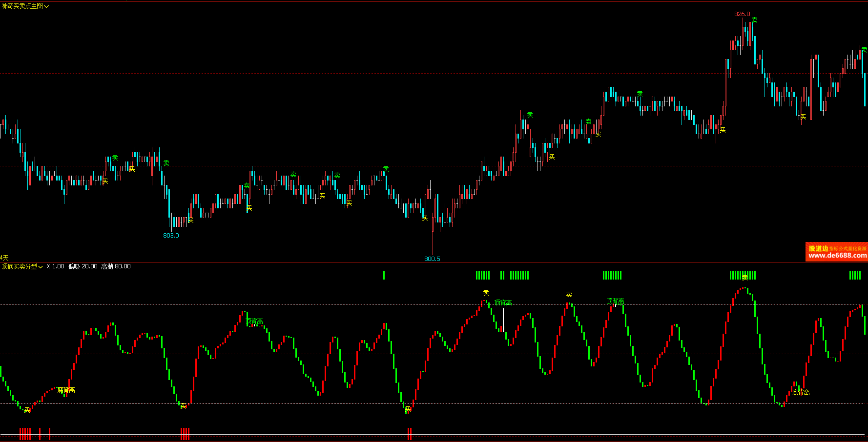Click the 高抛 80.00 parameter value
The image size is (868, 442).
tap(116, 266)
